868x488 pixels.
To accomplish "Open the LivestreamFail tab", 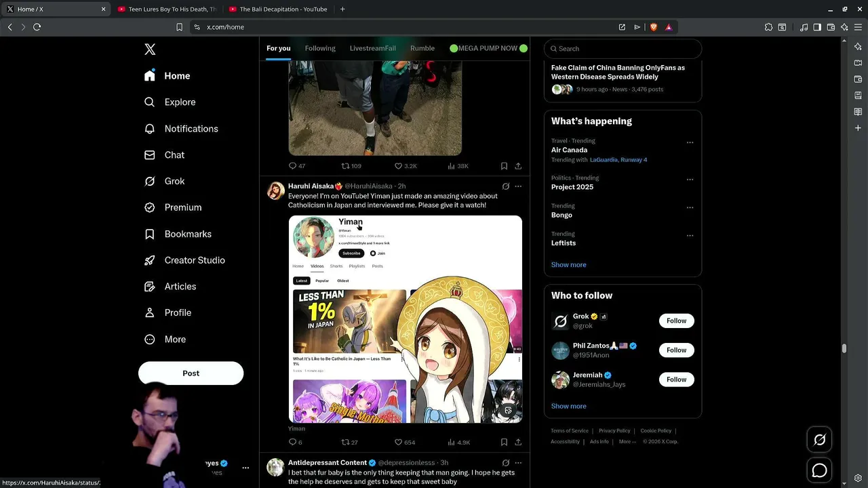I will pyautogui.click(x=372, y=48).
